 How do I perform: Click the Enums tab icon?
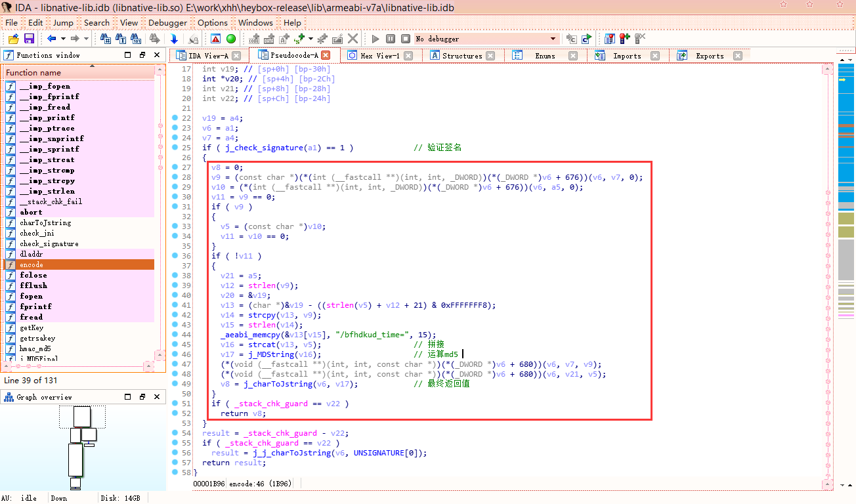pyautogui.click(x=517, y=56)
